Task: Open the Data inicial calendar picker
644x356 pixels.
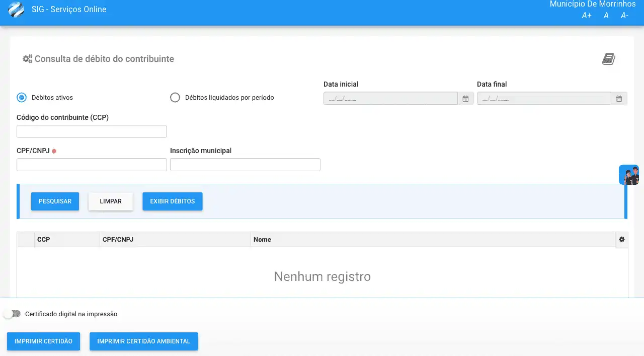Action: pyautogui.click(x=465, y=99)
